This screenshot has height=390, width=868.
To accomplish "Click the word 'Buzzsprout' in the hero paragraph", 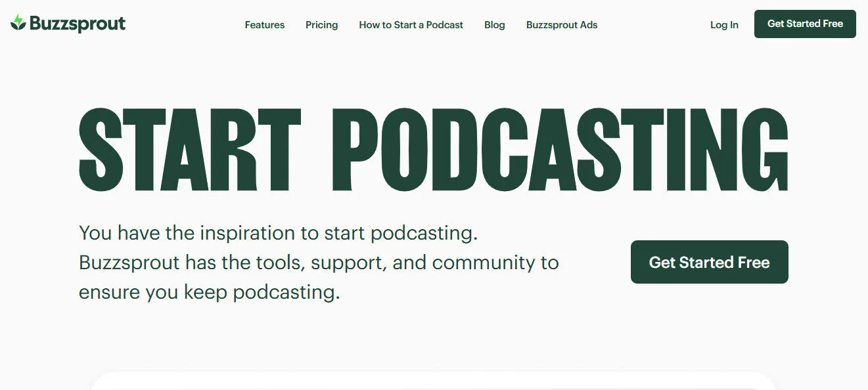I will coord(129,263).
